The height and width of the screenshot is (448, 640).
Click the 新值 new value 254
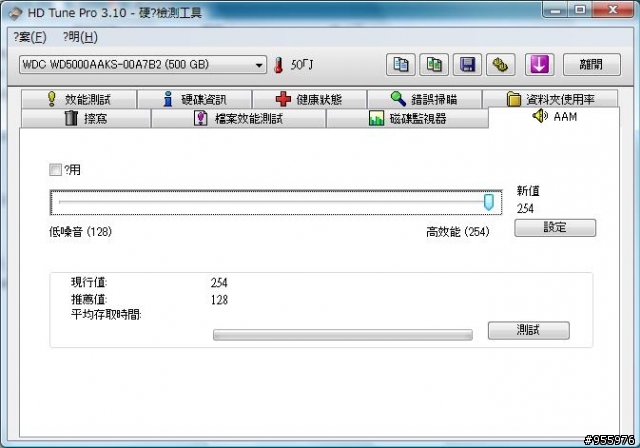click(525, 208)
